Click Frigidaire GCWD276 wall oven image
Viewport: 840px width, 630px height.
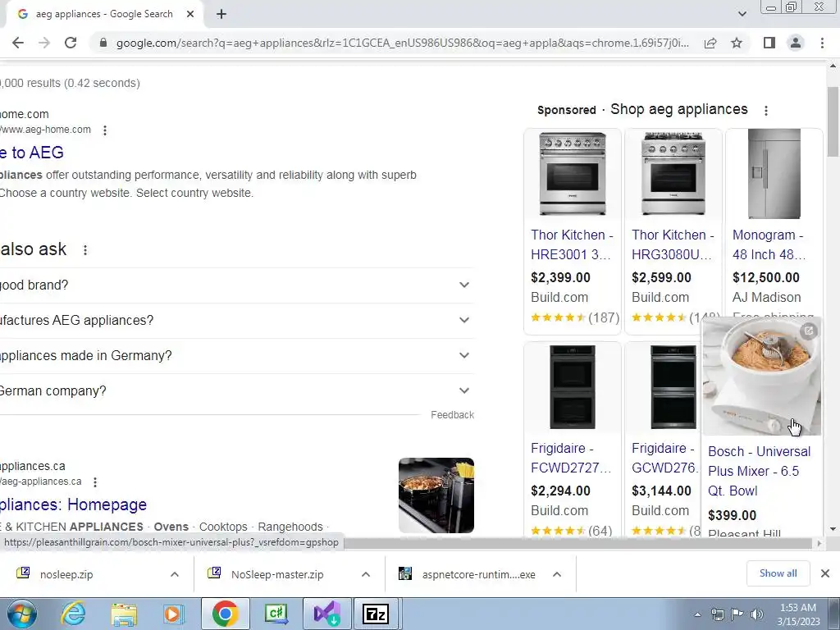click(673, 387)
